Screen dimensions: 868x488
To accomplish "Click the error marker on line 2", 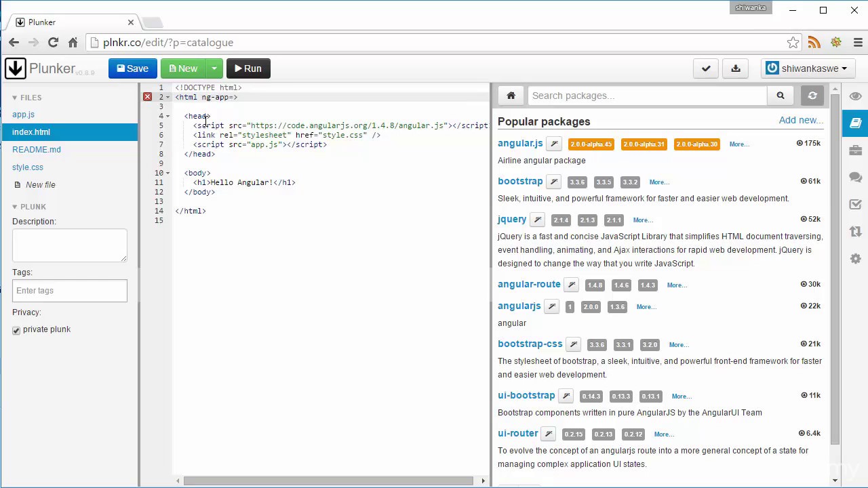I will 147,97.
